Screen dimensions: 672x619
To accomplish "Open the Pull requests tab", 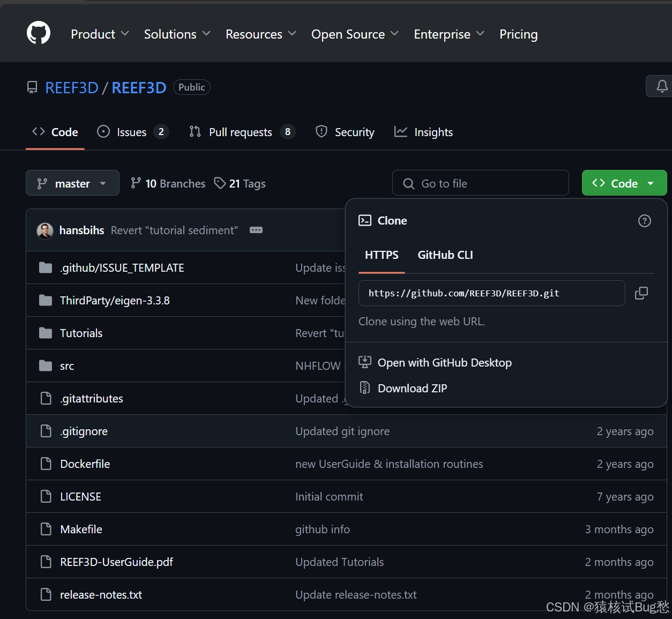I will click(242, 132).
